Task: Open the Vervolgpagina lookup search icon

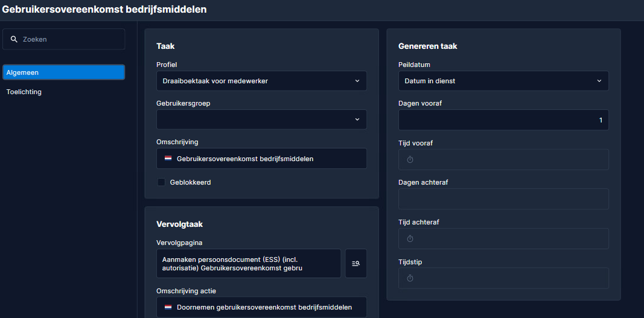Action: point(355,263)
